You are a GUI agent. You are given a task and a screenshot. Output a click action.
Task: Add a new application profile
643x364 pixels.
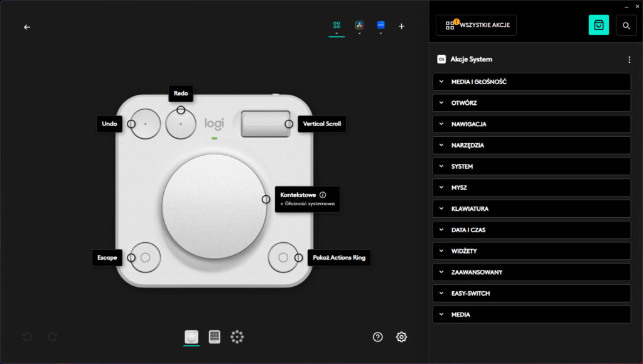(402, 26)
